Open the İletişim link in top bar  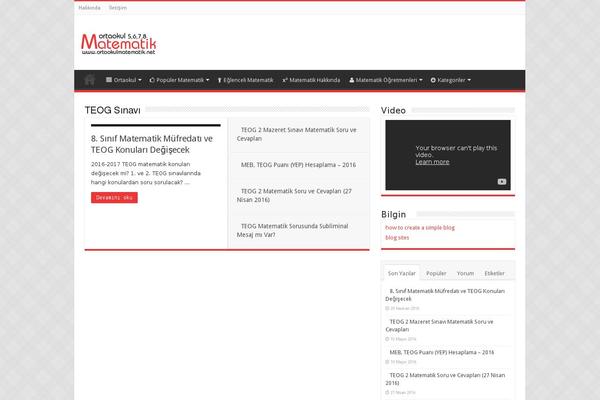coord(118,8)
